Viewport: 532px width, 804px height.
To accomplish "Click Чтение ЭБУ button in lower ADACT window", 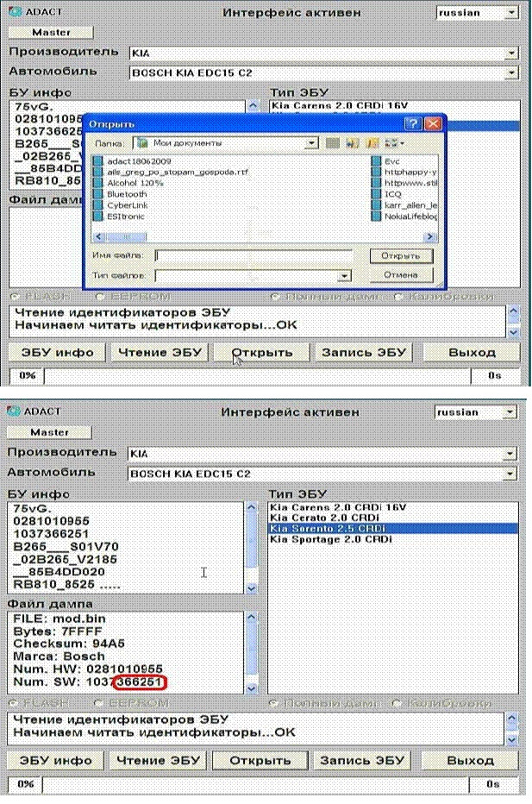I will [x=158, y=760].
